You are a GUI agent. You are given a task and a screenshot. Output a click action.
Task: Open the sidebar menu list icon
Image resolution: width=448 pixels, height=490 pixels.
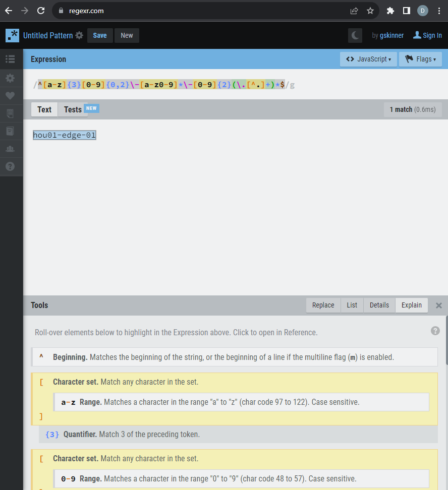click(x=10, y=59)
